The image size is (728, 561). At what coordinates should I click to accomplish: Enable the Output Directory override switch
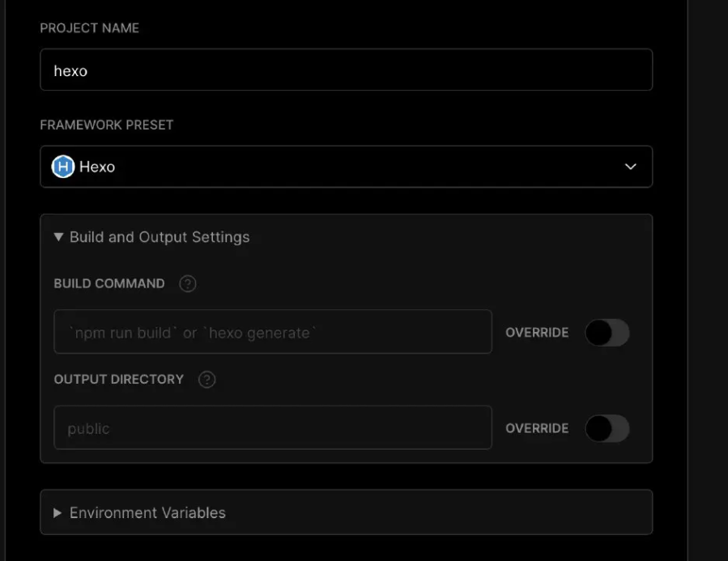coord(607,428)
